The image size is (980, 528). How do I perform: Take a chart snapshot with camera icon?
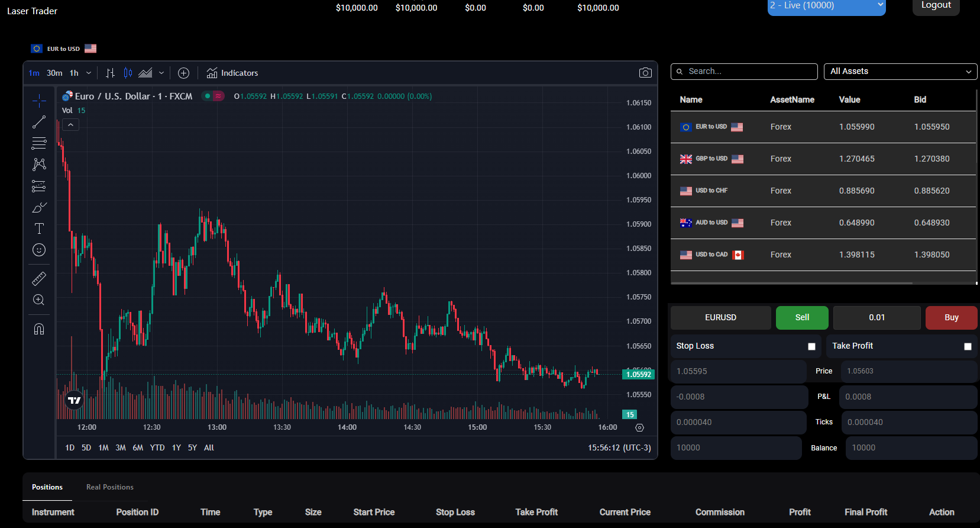[645, 73]
